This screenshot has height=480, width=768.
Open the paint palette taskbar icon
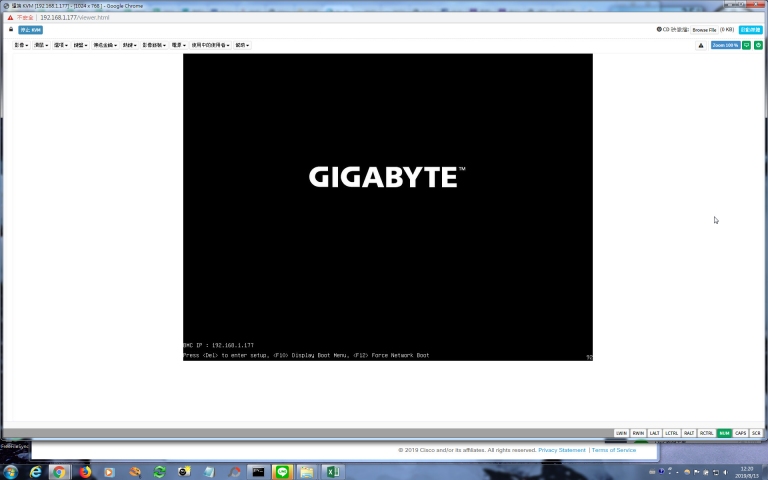tap(135, 472)
